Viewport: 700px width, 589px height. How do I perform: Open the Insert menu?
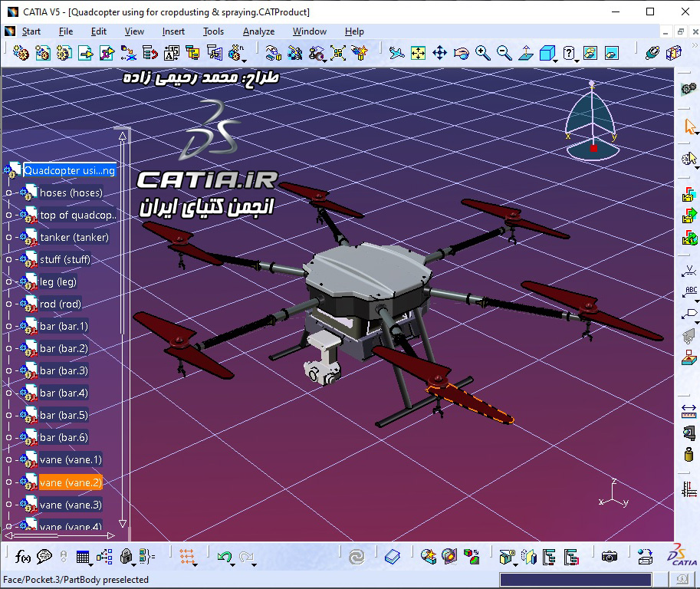point(173,31)
